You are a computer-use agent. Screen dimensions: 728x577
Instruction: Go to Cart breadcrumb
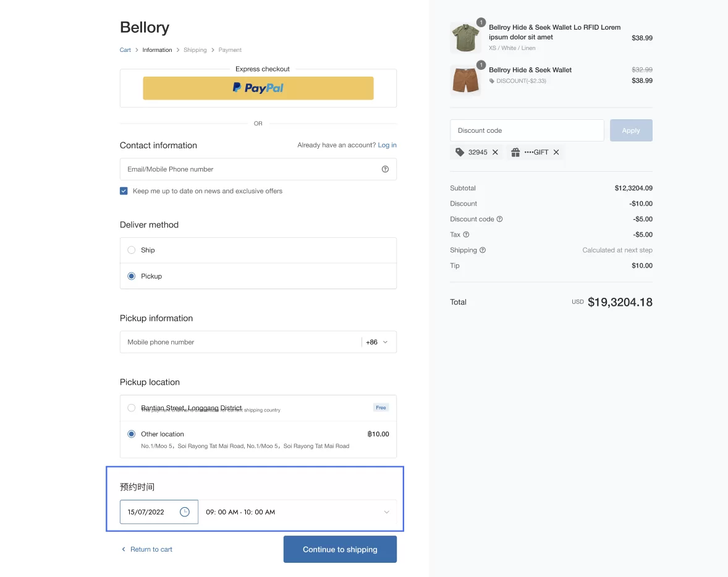pyautogui.click(x=125, y=50)
